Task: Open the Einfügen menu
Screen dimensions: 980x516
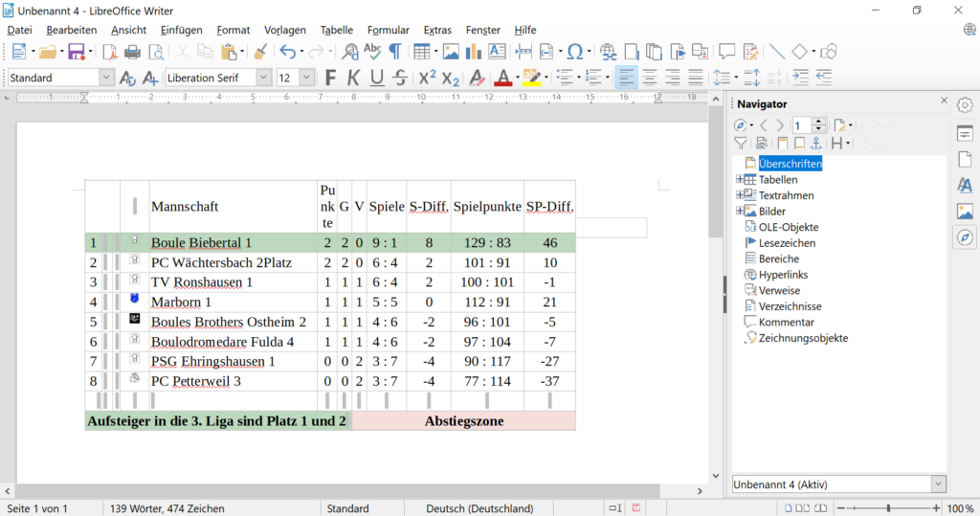Action: (181, 30)
